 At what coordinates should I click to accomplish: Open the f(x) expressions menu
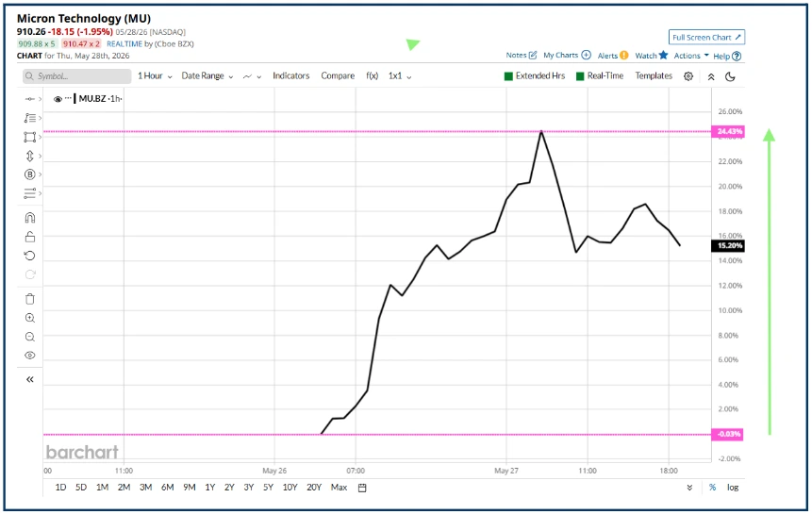click(372, 76)
